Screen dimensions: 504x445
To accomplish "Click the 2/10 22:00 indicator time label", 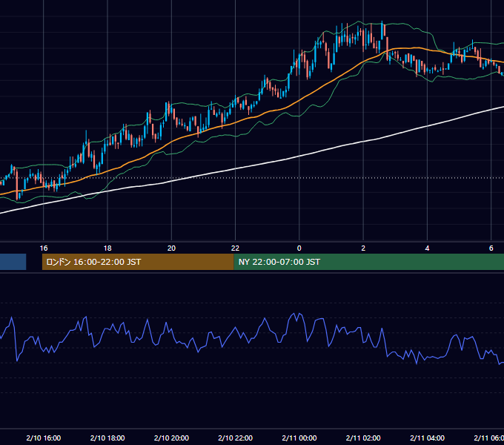I will tap(235, 438).
